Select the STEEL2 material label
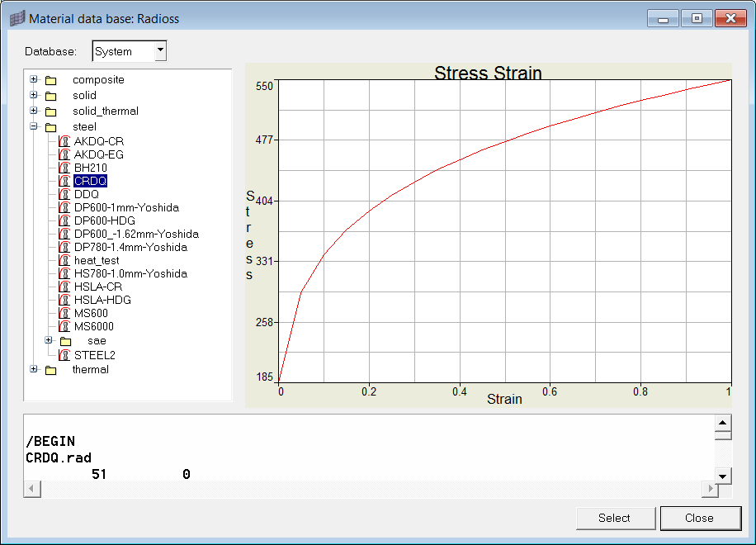The image size is (756, 545). 94,355
